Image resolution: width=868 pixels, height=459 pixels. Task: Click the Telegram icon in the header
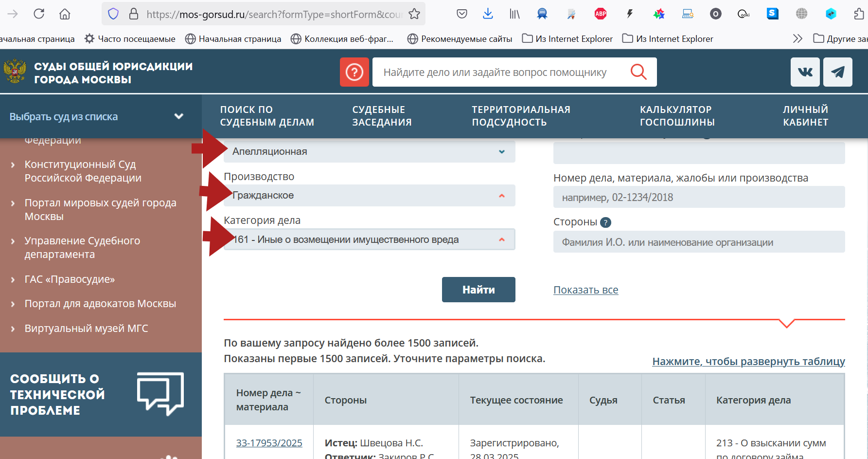837,72
